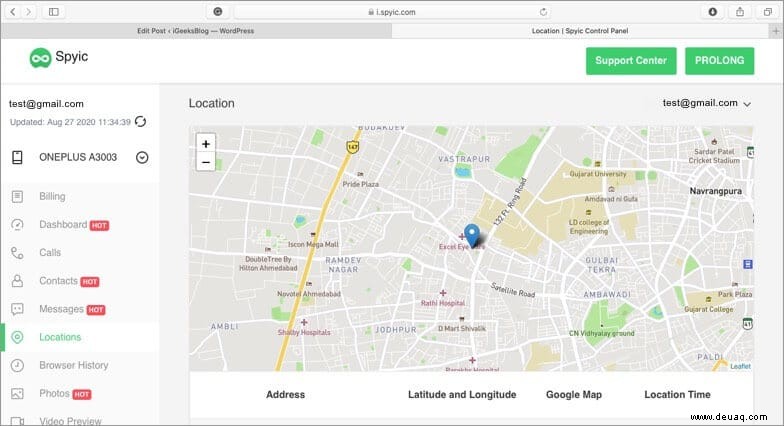Open Billing in the sidebar
The height and width of the screenshot is (426, 784).
click(52, 196)
